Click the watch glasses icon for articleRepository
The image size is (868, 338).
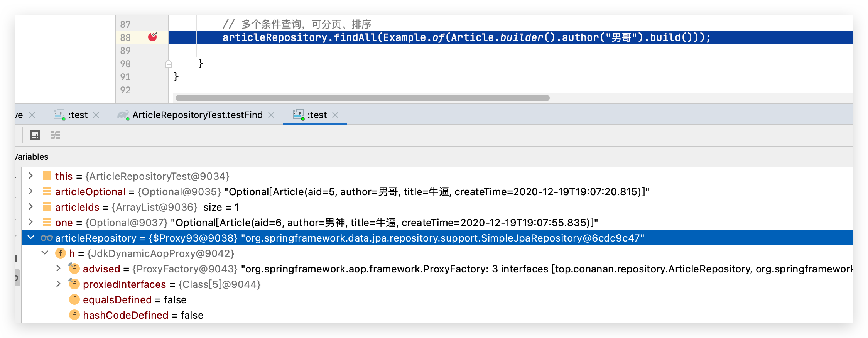coord(47,238)
